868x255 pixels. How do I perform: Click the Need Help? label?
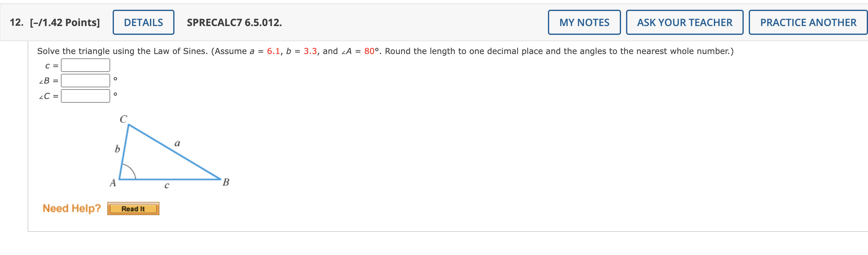tap(72, 208)
